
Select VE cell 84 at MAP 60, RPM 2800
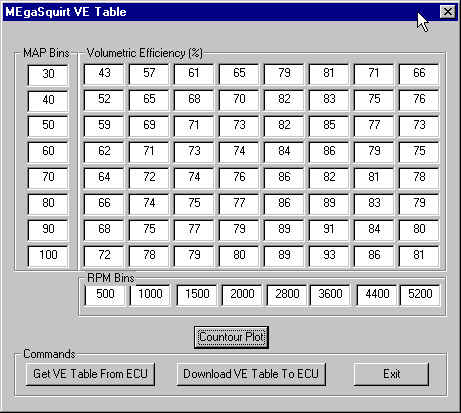[x=284, y=152]
